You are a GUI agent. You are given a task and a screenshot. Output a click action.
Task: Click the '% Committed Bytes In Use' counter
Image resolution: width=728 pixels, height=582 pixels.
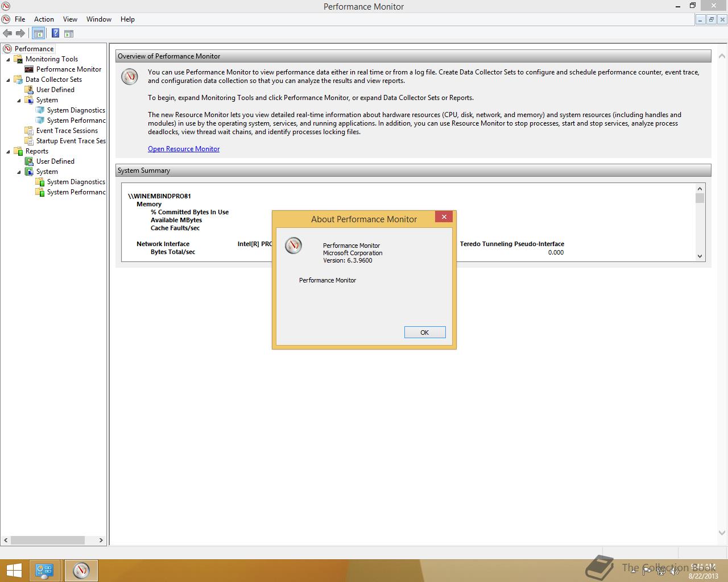pyautogui.click(x=189, y=212)
